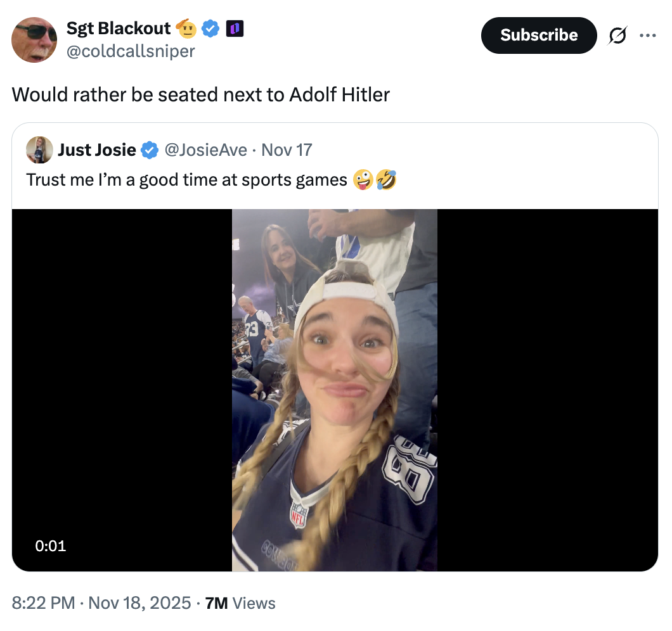Click Just Josie's verified badge in quoted tweet
The image size is (672, 631).
(x=149, y=150)
